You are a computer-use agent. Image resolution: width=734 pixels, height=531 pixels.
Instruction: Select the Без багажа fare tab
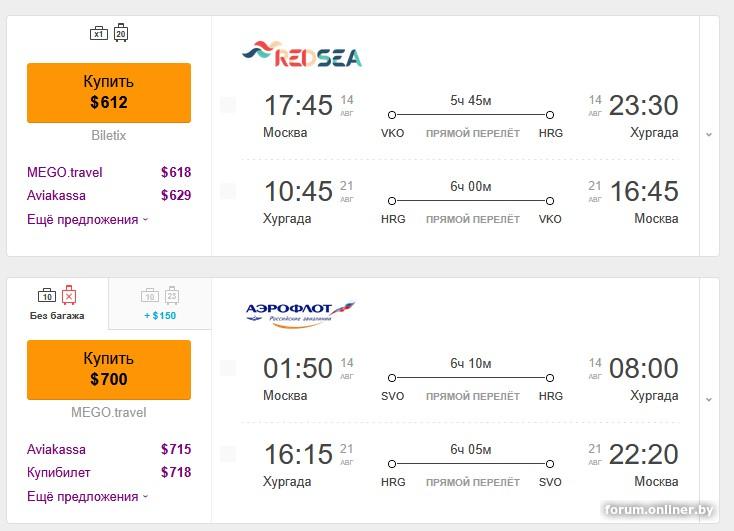(58, 303)
